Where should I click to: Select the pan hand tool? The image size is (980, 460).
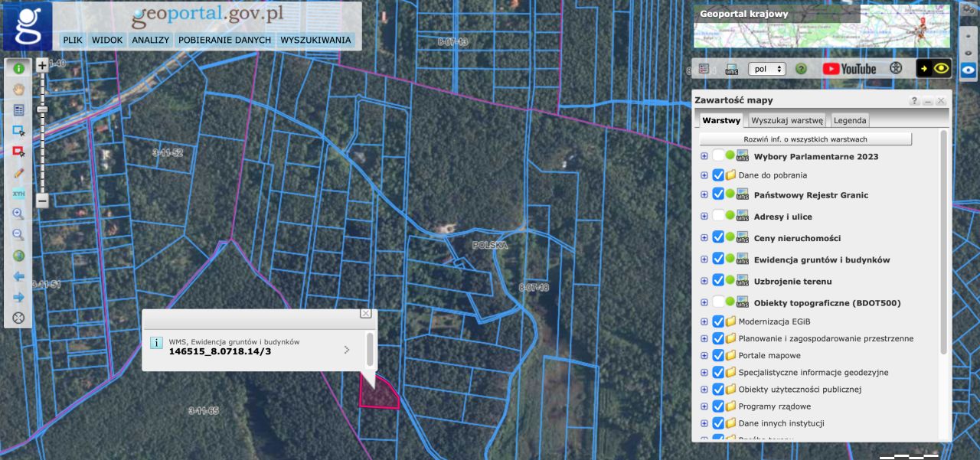coord(19,89)
